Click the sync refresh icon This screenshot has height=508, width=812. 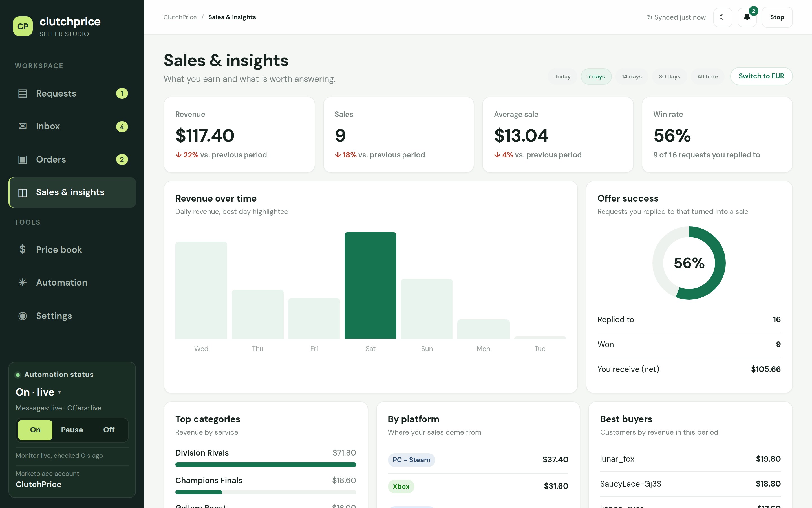(649, 17)
